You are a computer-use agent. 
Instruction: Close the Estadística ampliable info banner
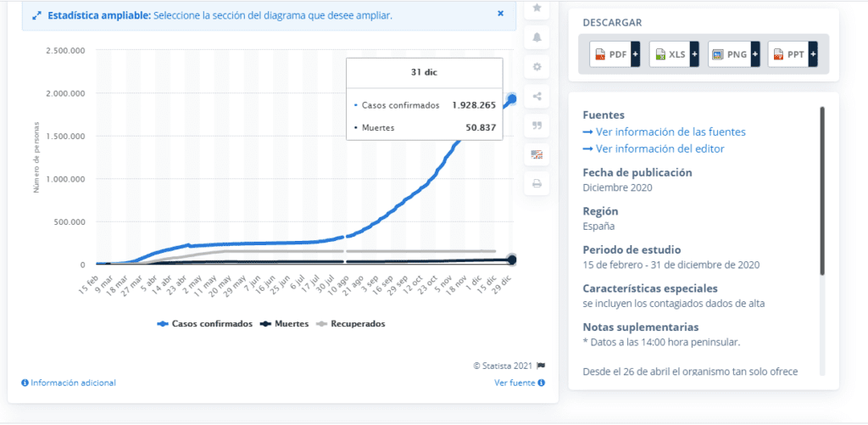(500, 14)
